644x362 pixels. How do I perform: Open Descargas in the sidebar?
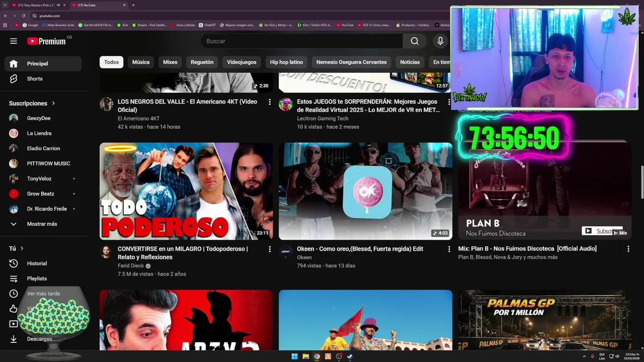(x=43, y=339)
